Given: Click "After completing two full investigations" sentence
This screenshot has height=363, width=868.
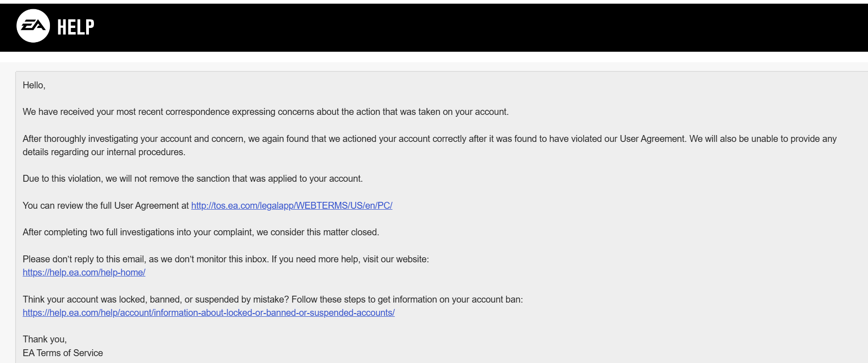Looking at the screenshot, I should pyautogui.click(x=137, y=232).
